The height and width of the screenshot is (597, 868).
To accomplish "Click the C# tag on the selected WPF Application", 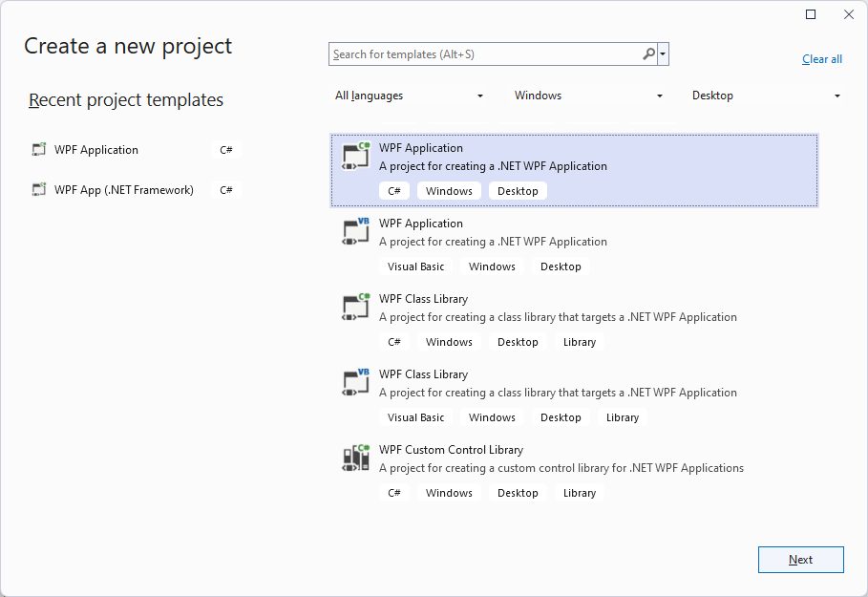I will click(x=394, y=190).
